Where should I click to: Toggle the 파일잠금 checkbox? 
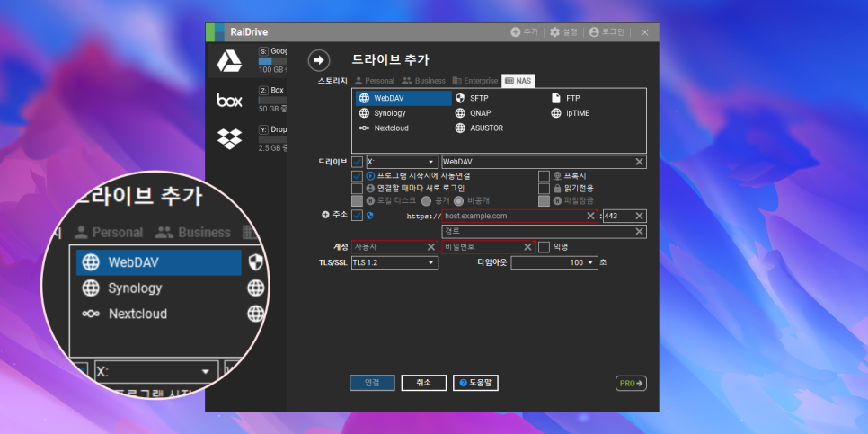[x=545, y=201]
